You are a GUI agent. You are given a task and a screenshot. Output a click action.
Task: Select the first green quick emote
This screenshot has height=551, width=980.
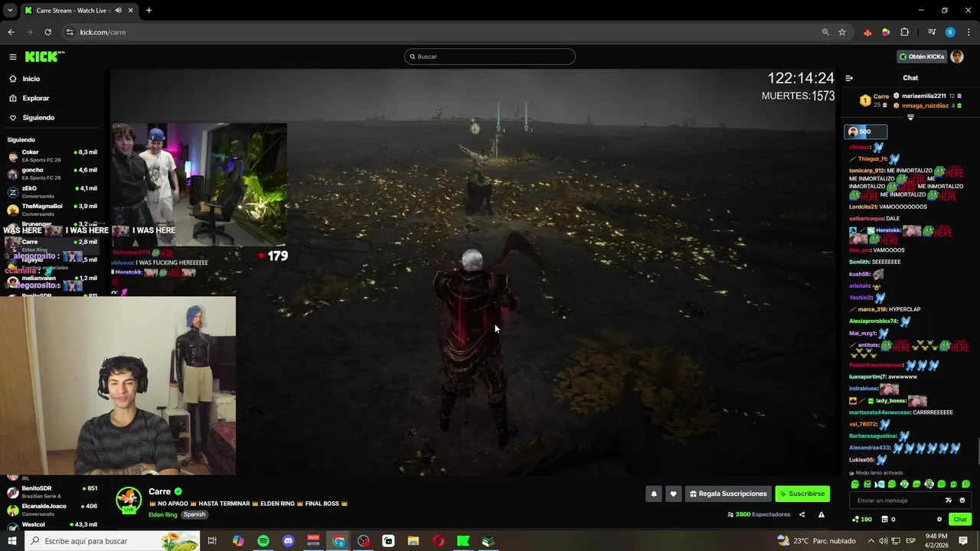tap(855, 484)
